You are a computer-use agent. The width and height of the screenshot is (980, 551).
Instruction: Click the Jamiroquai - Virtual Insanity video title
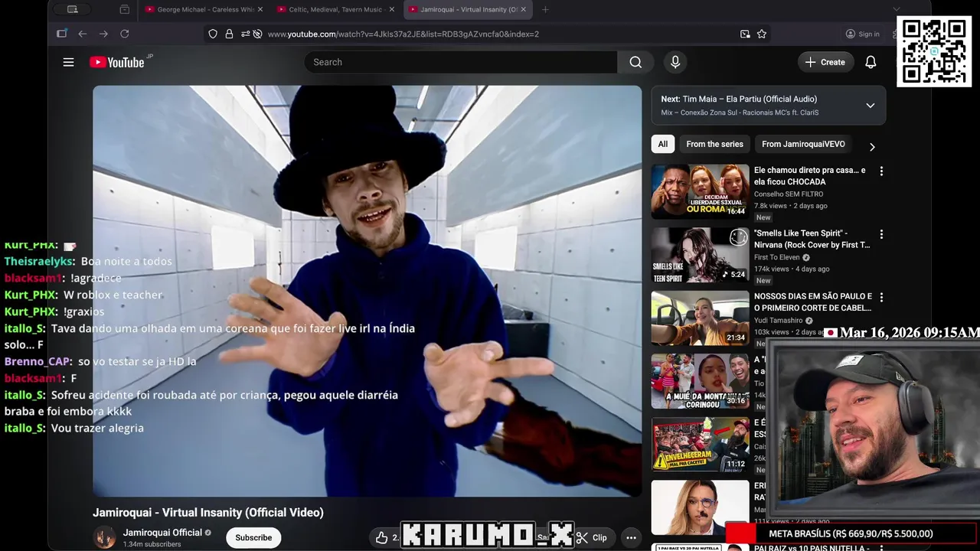coord(208,513)
